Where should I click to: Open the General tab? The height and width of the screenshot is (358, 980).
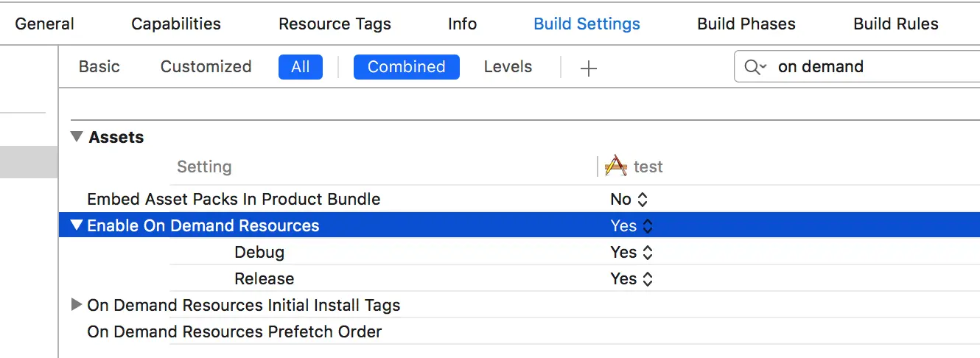point(44,24)
